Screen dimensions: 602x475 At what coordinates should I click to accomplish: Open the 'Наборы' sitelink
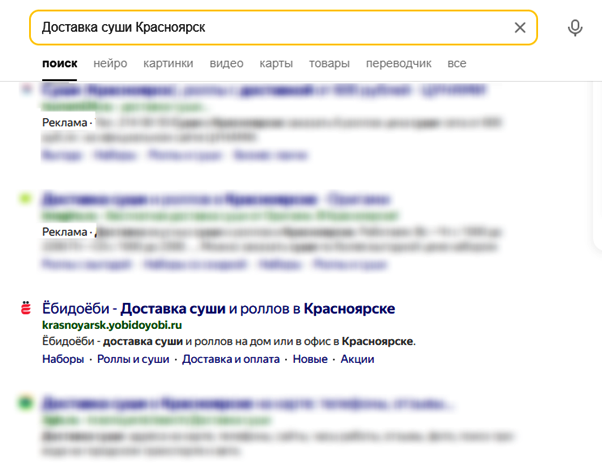[63, 359]
